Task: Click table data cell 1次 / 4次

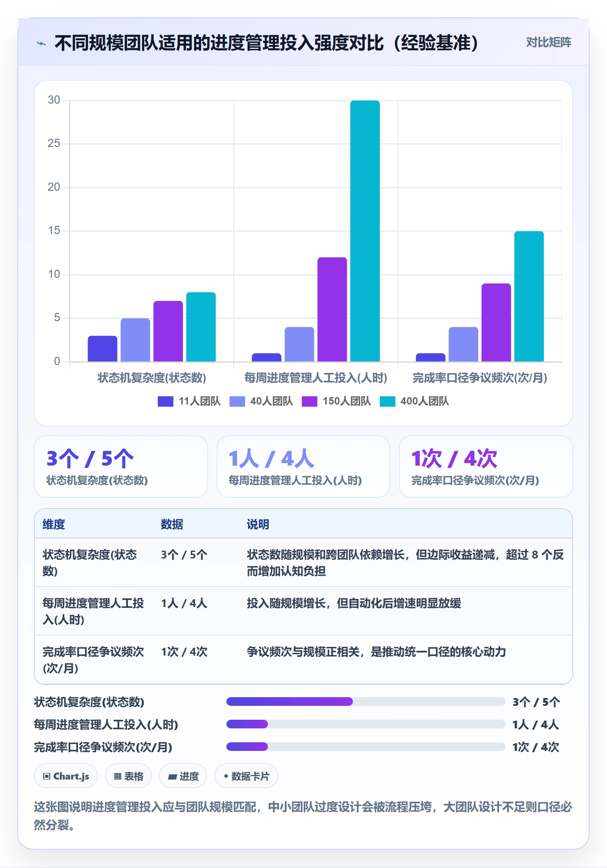Action: pyautogui.click(x=184, y=652)
